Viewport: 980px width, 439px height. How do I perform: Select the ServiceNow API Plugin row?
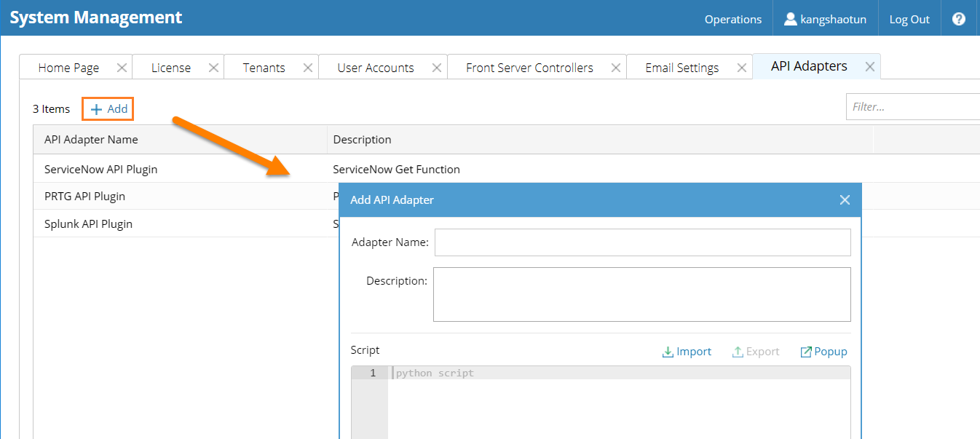(x=101, y=169)
